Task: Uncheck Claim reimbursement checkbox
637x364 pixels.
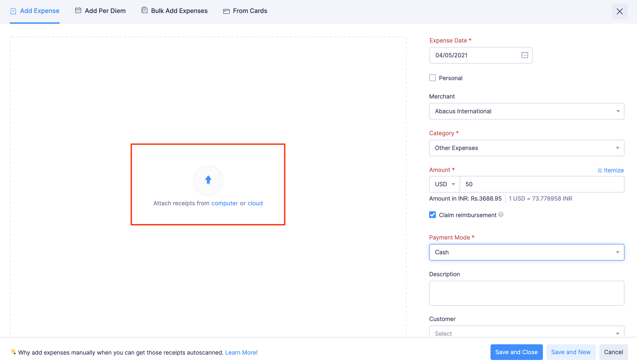Action: pos(433,215)
